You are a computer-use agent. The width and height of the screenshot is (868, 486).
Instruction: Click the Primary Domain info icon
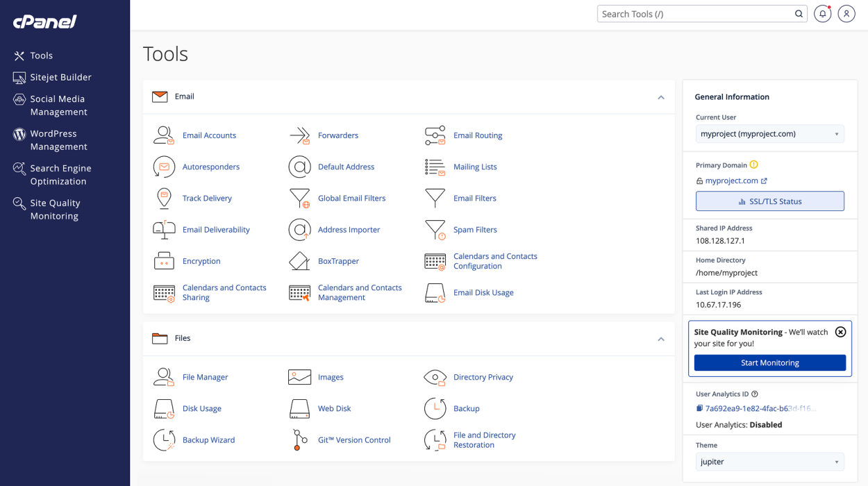(x=754, y=165)
